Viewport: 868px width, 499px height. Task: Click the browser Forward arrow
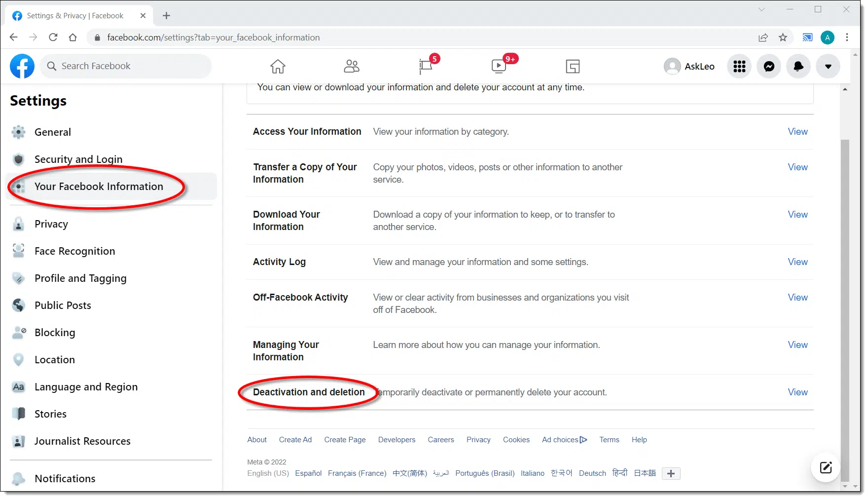(x=33, y=37)
